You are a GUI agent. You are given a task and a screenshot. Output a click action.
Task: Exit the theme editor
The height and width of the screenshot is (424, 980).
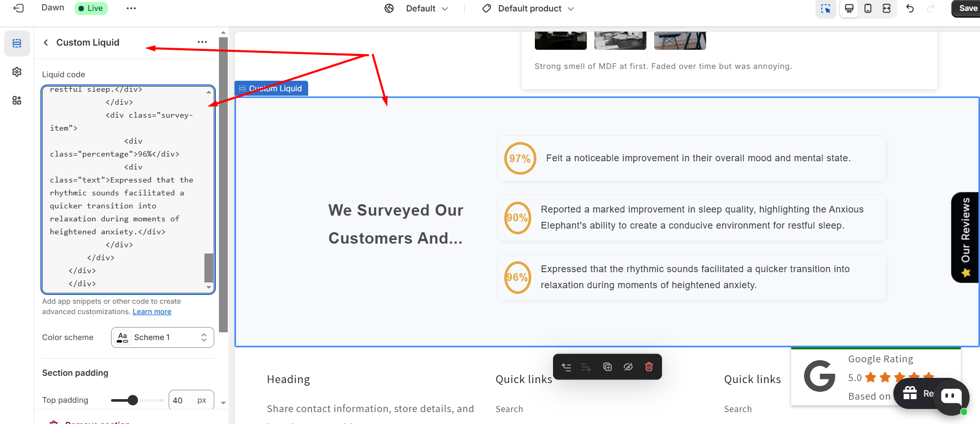(18, 8)
